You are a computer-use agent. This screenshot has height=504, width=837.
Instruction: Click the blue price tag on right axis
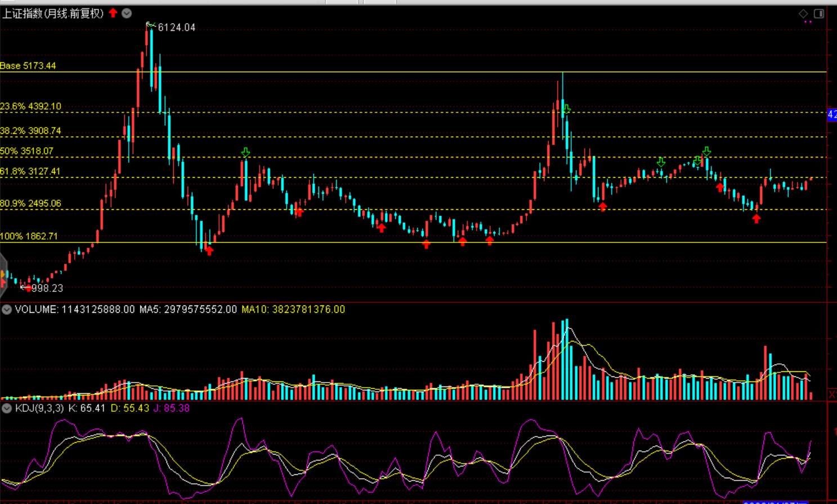point(832,115)
